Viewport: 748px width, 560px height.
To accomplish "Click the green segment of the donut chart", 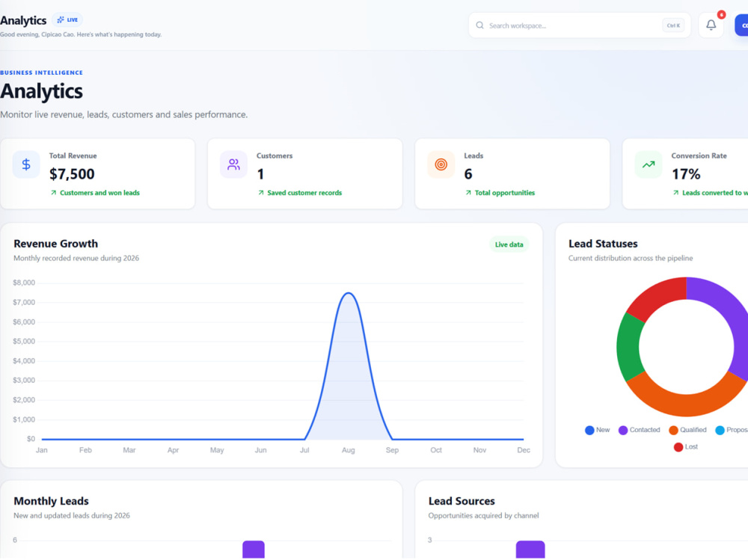I will point(629,347).
